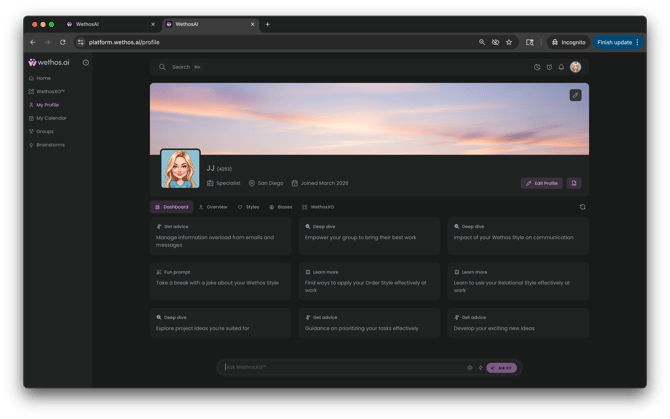
Task: Open Groups in the sidebar
Action: (x=41, y=132)
